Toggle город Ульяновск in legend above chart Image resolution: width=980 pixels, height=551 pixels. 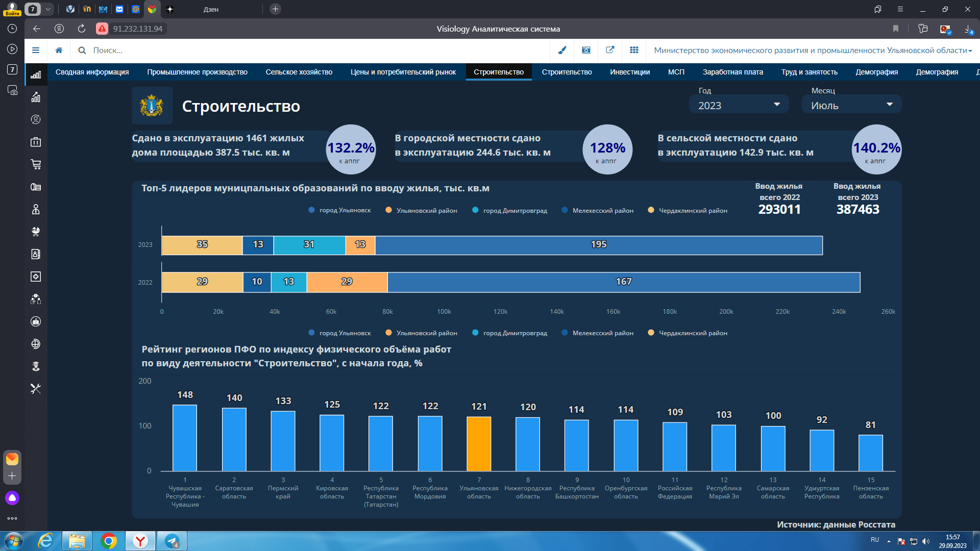[340, 210]
